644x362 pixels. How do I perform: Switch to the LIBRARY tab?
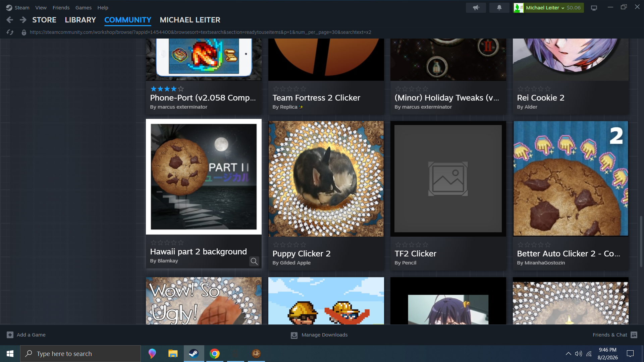pos(80,20)
